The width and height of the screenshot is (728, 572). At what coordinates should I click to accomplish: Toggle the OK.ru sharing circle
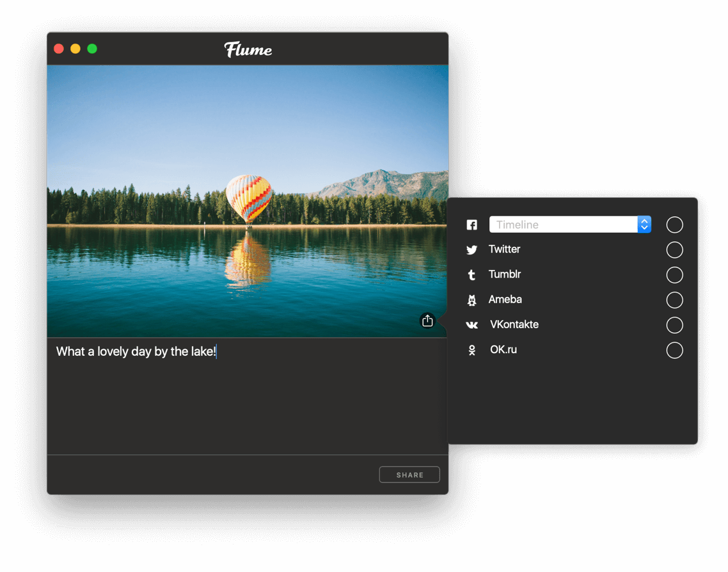675,350
